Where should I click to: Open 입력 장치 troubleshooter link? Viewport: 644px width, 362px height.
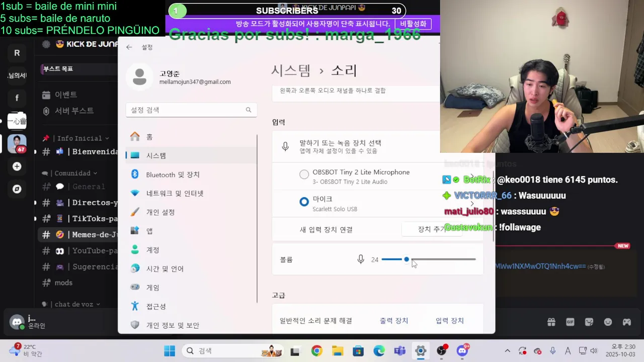[450, 321]
